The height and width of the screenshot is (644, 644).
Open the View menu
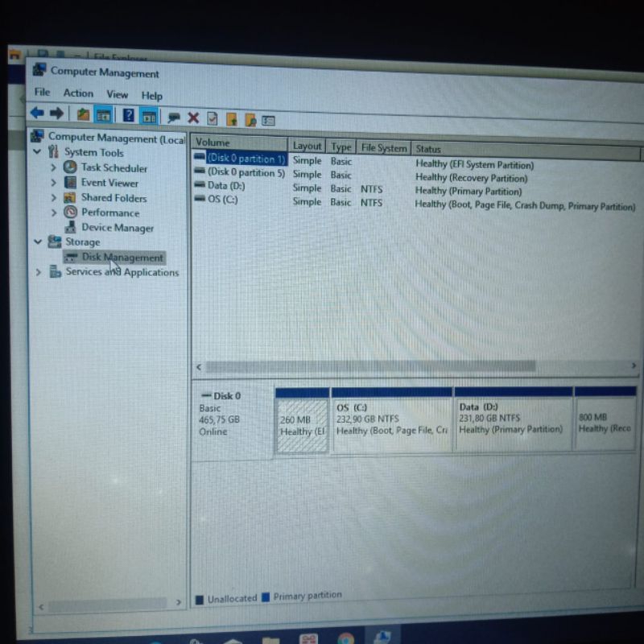click(117, 94)
